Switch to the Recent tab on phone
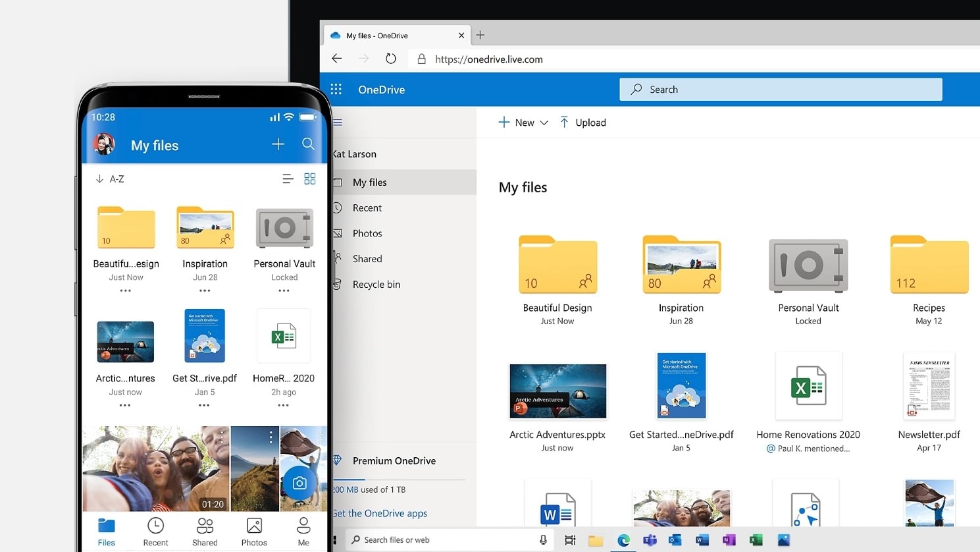 [155, 532]
